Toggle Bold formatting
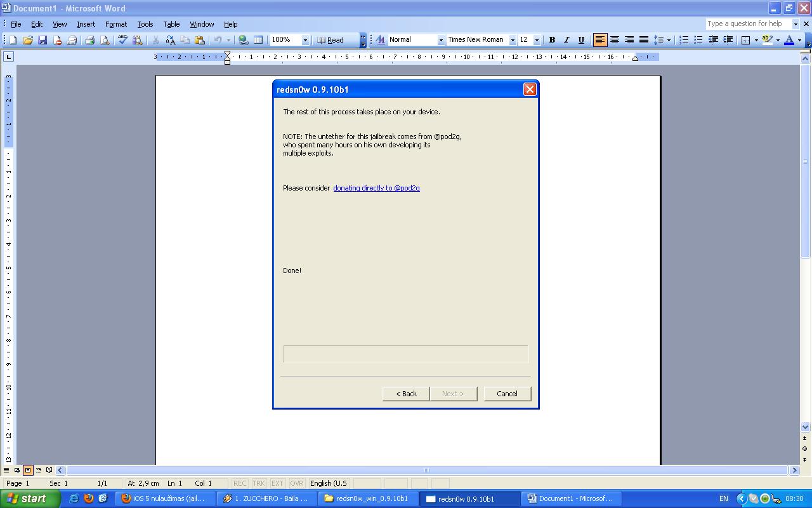The image size is (812, 508). coord(552,40)
